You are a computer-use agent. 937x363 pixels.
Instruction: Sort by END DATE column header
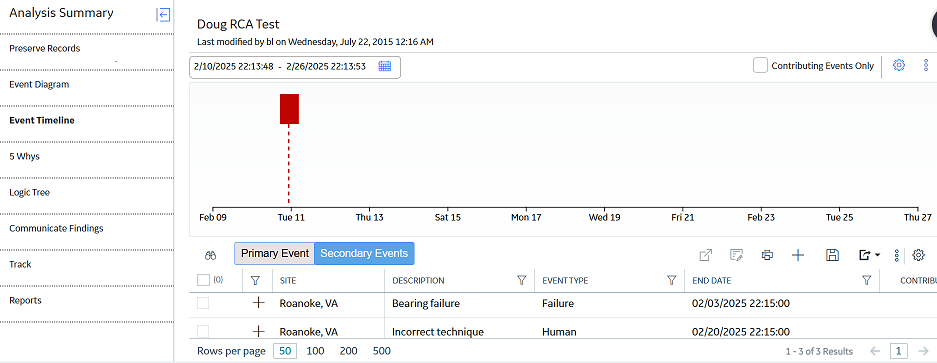click(712, 280)
